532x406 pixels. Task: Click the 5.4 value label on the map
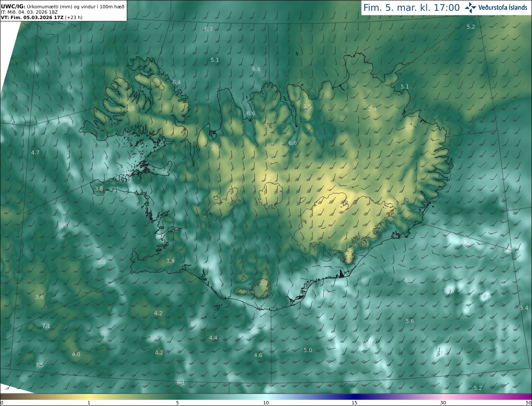[524, 308]
